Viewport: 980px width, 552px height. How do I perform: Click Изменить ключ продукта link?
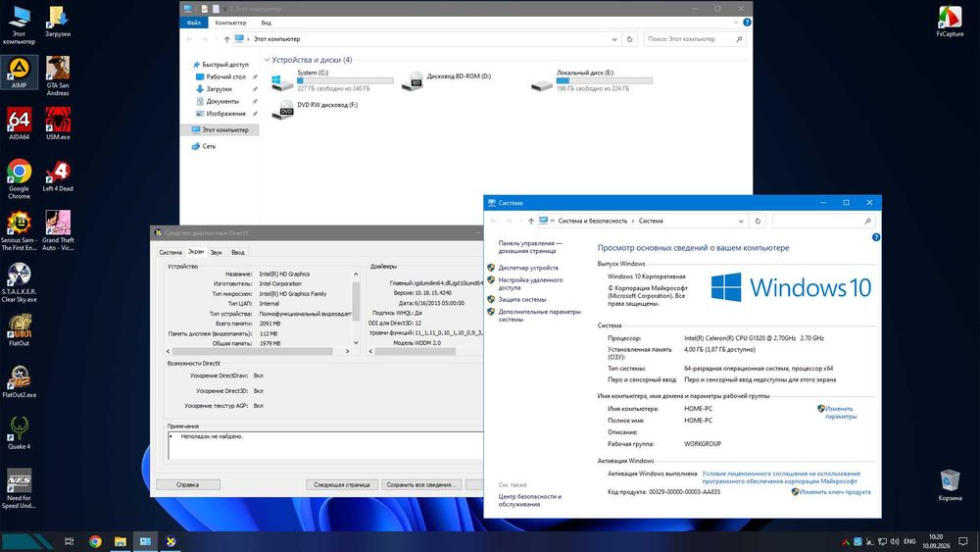coord(835,492)
